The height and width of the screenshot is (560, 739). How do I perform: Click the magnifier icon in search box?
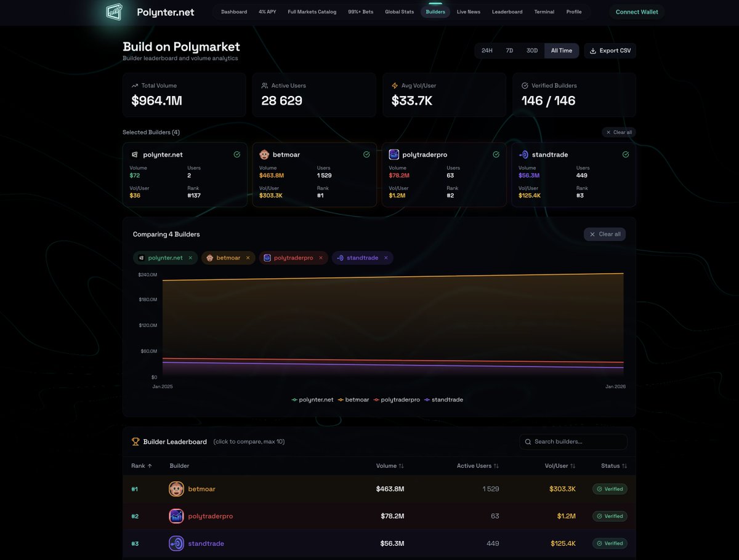pos(528,442)
